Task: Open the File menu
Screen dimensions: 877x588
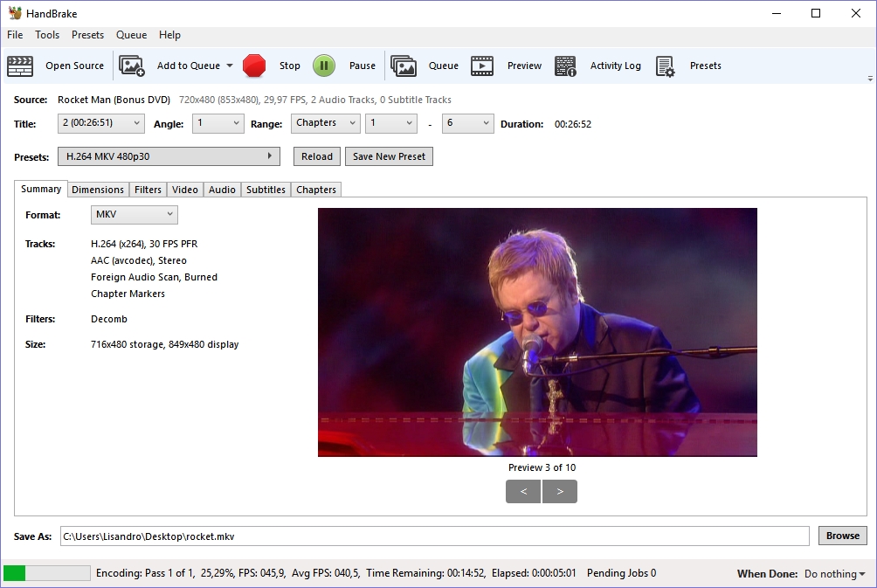Action: [15, 35]
